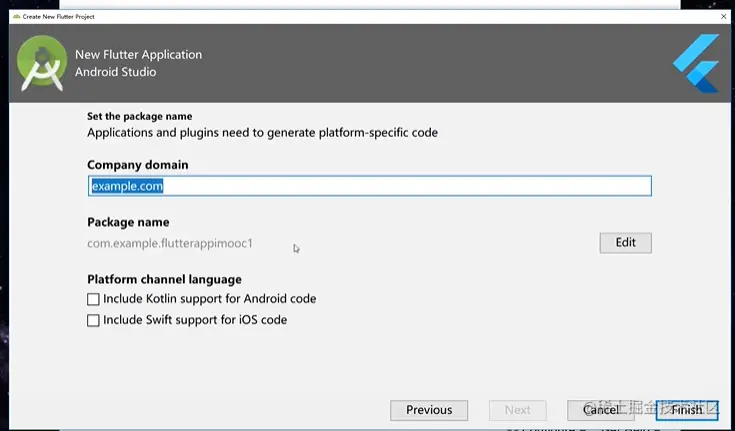Click the greyed-out Next button

(518, 410)
